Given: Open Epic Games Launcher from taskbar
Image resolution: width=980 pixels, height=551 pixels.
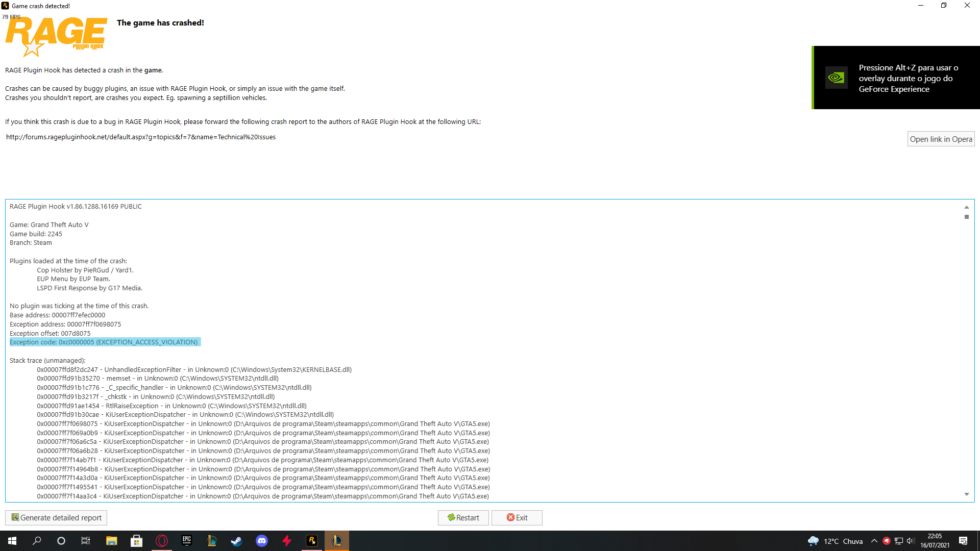Looking at the screenshot, I should [x=186, y=541].
